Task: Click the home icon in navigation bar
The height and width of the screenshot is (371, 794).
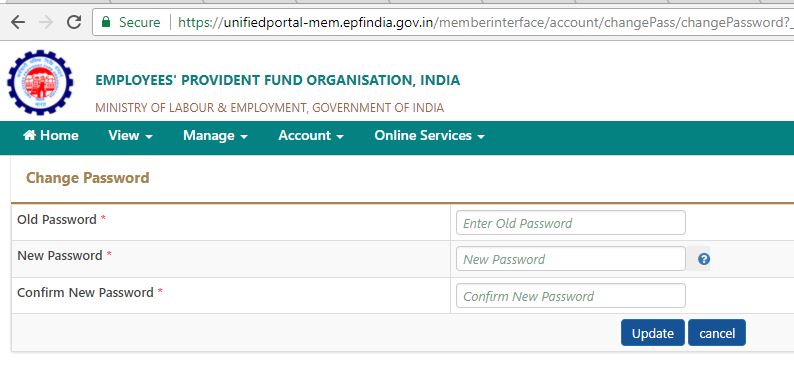Action: [30, 135]
